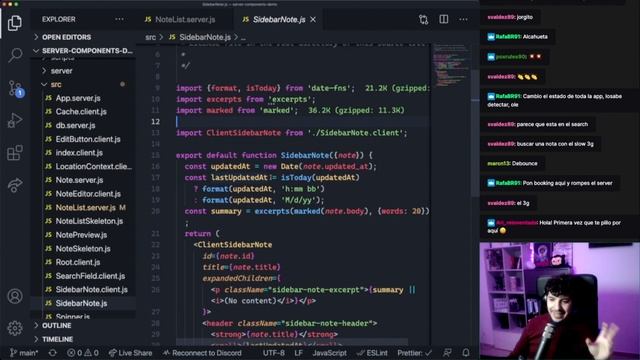Viewport: 640px width, 360px height.
Task: Open the Source Control view
Action: point(16,87)
